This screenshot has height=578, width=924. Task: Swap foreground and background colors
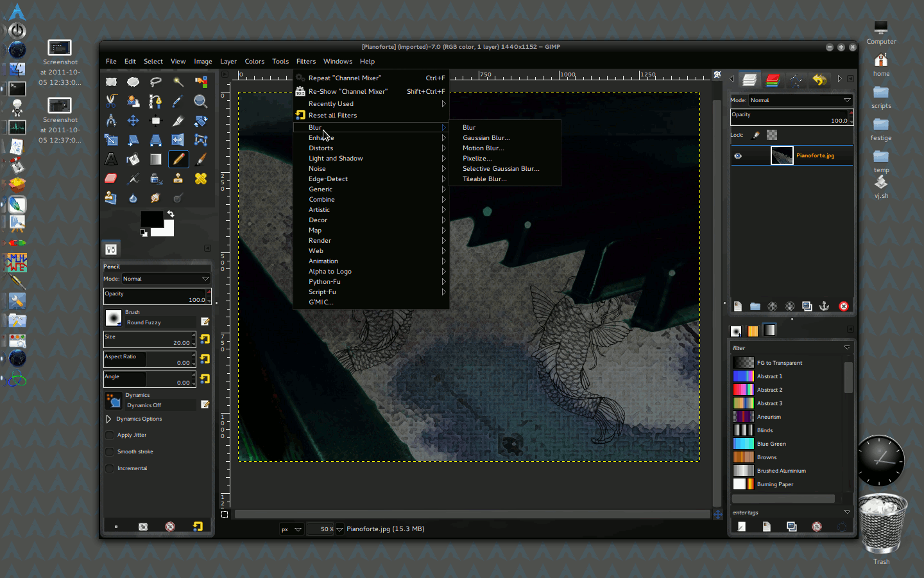[x=171, y=213]
